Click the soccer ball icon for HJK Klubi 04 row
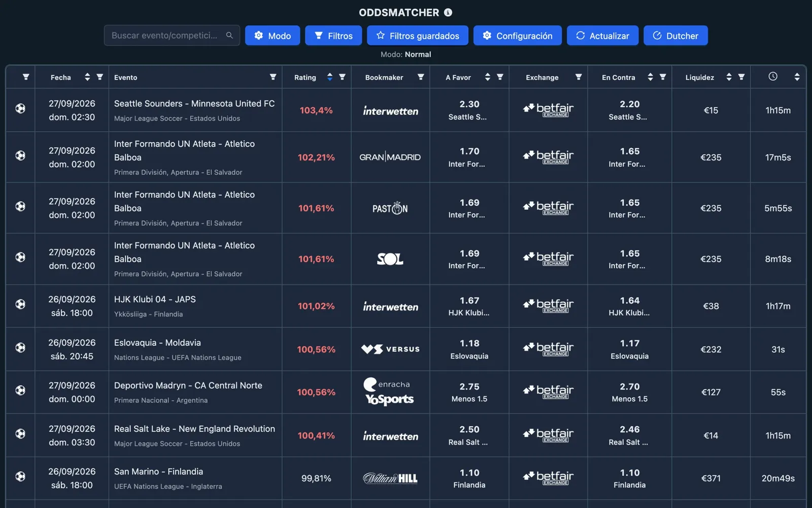The image size is (812, 508). pos(20,304)
